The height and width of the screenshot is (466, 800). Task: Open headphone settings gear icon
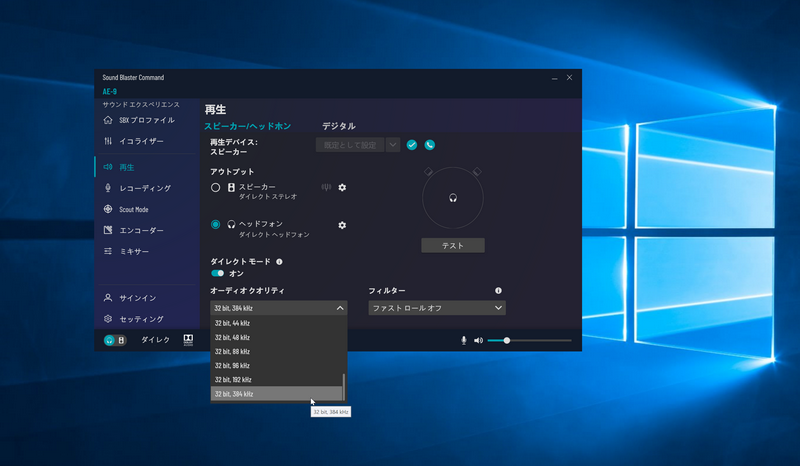pos(342,225)
